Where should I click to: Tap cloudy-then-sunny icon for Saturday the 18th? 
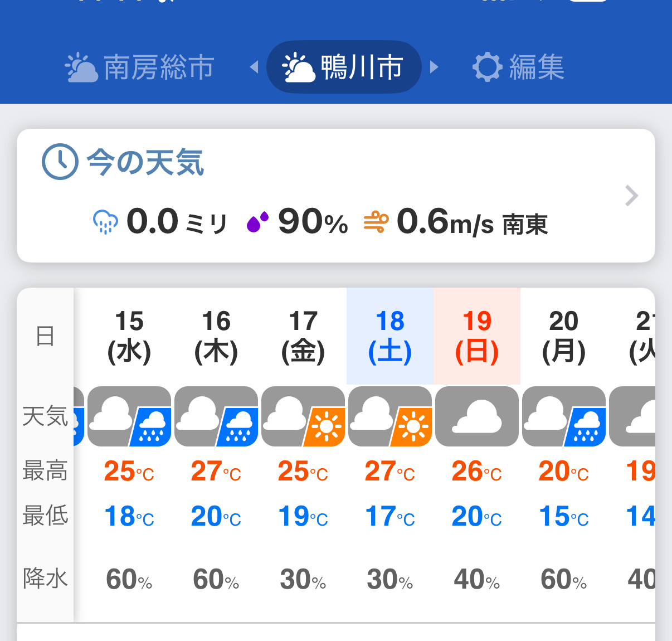pyautogui.click(x=390, y=416)
